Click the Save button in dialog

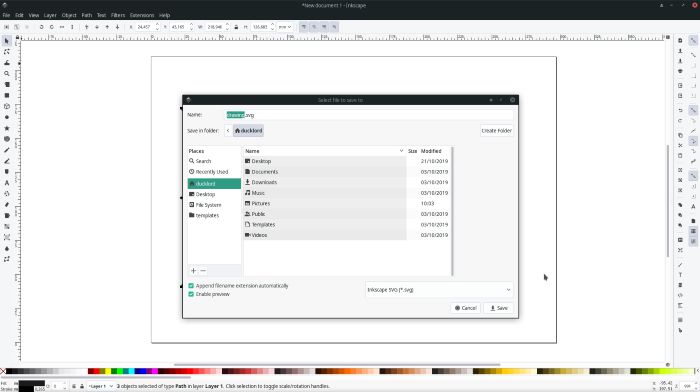499,308
